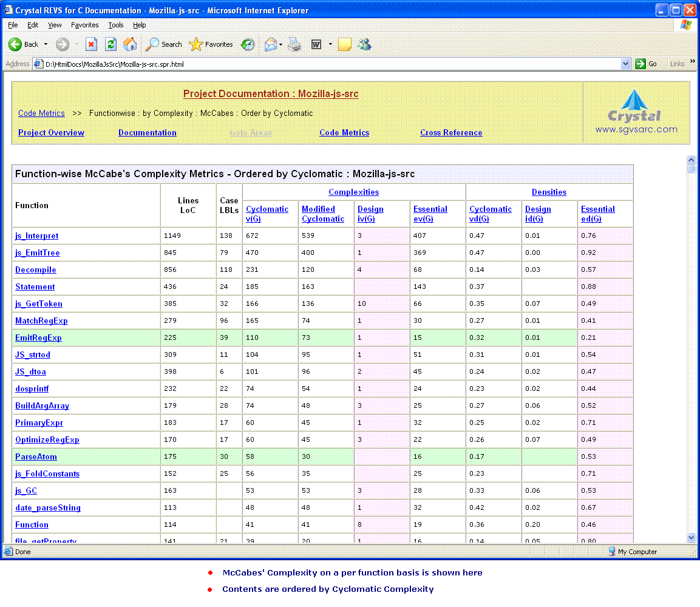This screenshot has height=607, width=700.
Task: Open the Documentation navigation link
Action: click(x=148, y=132)
